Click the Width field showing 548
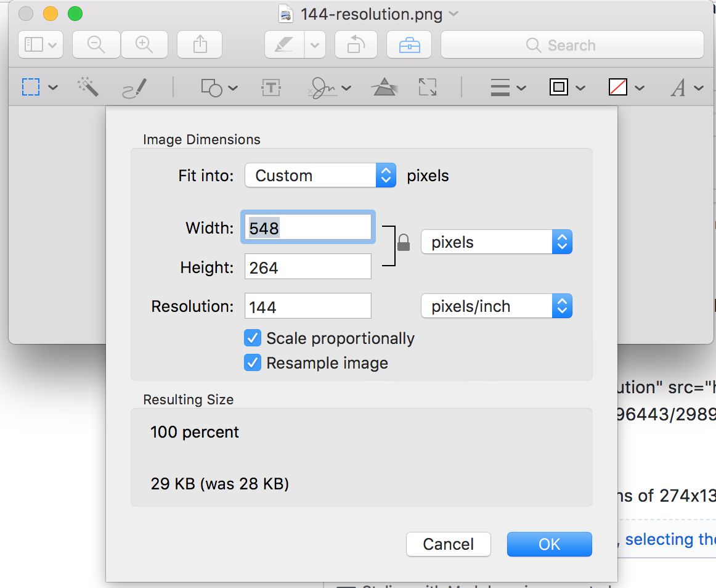The width and height of the screenshot is (716, 588). click(308, 227)
